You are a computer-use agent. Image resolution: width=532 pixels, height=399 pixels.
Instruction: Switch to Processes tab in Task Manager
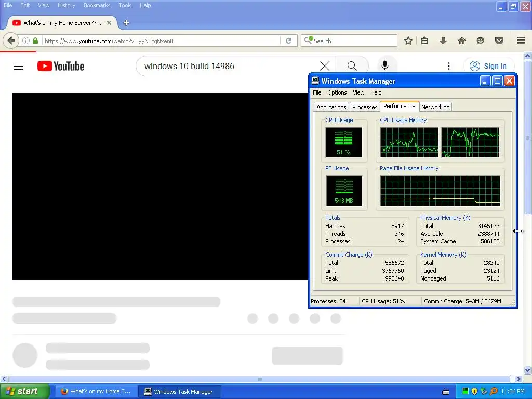[x=365, y=107]
